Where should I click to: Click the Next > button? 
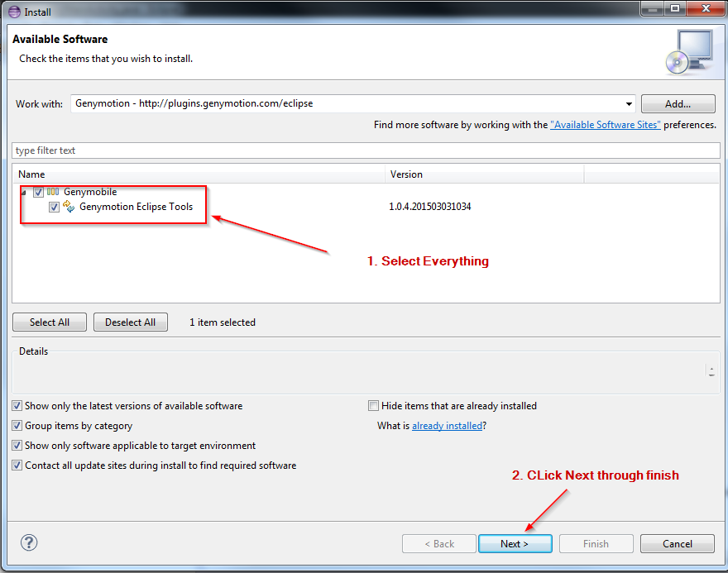[515, 544]
